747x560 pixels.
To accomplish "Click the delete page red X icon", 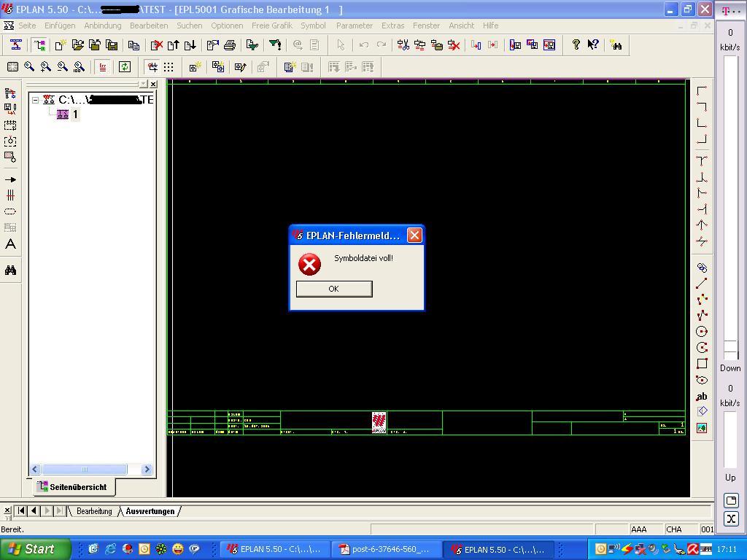I will [156, 45].
